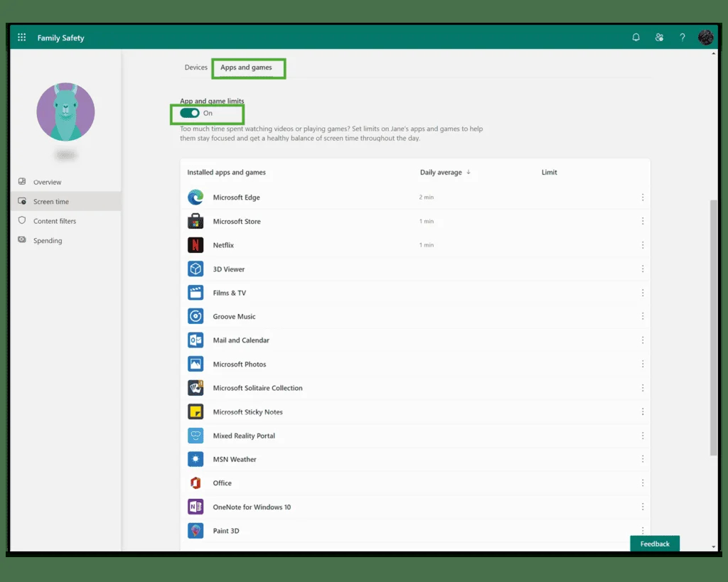Click the Microsoft Store app icon
The image size is (728, 582).
(196, 221)
